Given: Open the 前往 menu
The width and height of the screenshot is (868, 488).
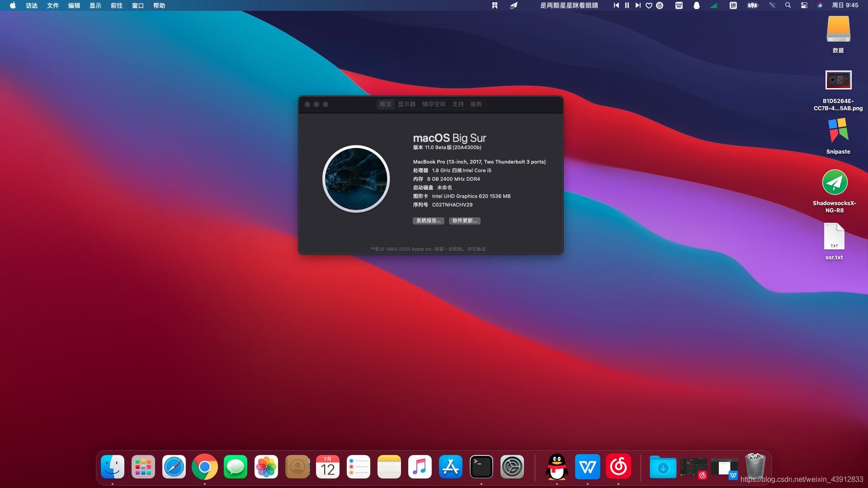Looking at the screenshot, I should tap(117, 5).
